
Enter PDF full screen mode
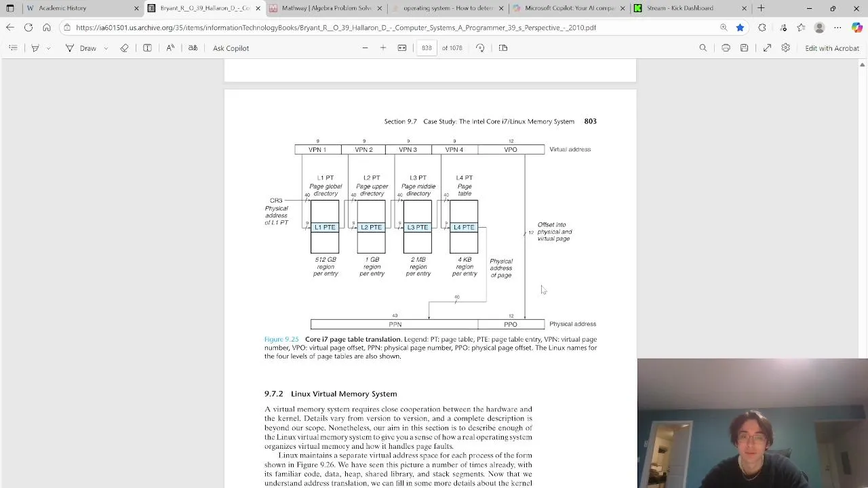(x=767, y=48)
